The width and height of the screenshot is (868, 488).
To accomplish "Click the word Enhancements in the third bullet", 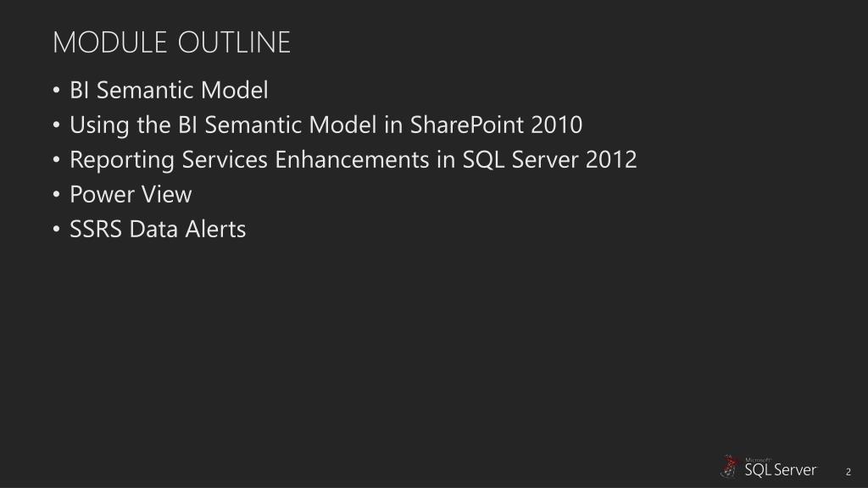I will click(352, 160).
